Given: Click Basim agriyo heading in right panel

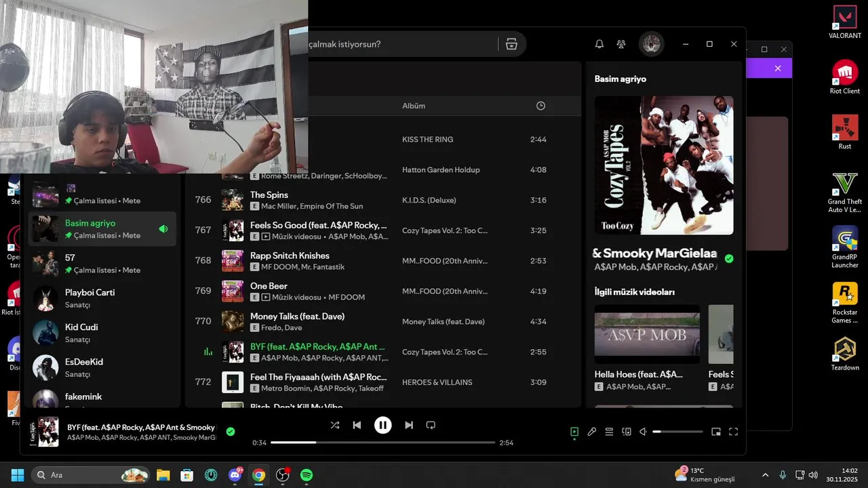Looking at the screenshot, I should click(620, 79).
